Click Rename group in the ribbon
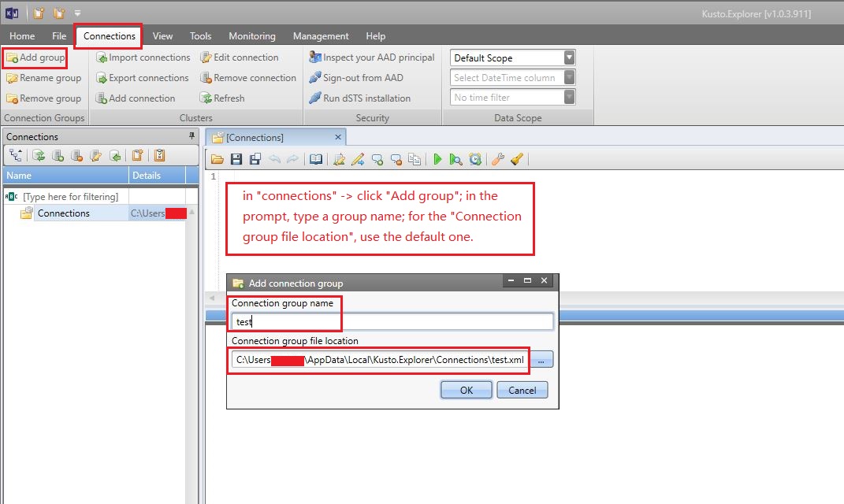This screenshot has width=844, height=504. 43,78
